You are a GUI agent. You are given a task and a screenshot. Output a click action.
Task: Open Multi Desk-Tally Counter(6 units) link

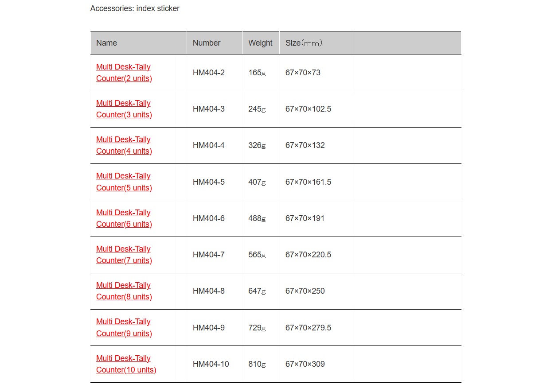point(124,218)
